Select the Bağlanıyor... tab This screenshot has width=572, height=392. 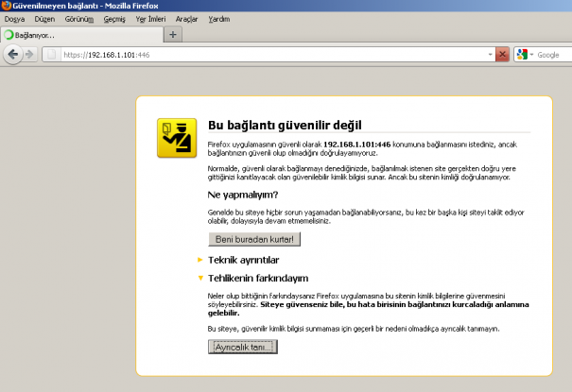point(82,35)
